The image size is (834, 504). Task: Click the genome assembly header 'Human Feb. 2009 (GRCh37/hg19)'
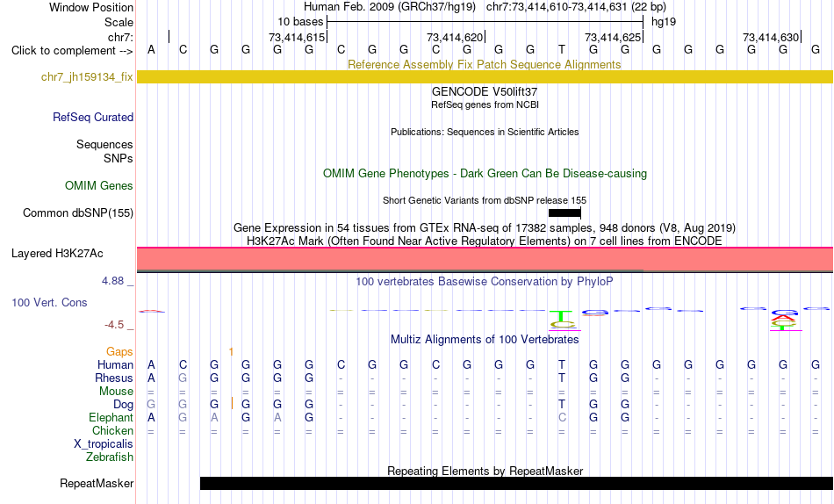[390, 7]
